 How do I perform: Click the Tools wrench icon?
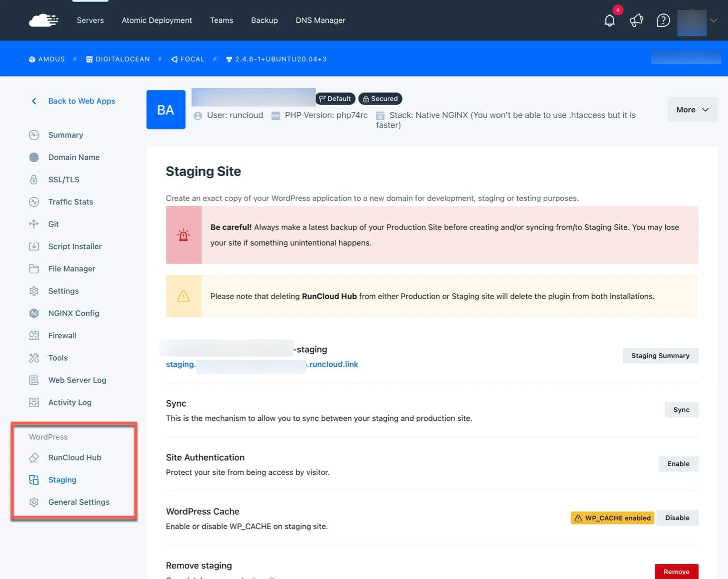coord(34,358)
